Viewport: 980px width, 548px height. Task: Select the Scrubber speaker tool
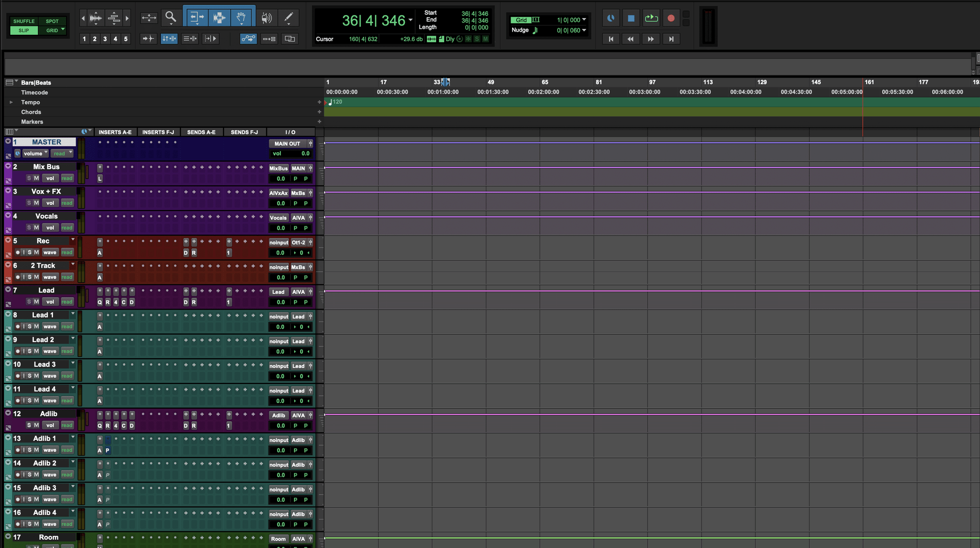[x=266, y=18]
